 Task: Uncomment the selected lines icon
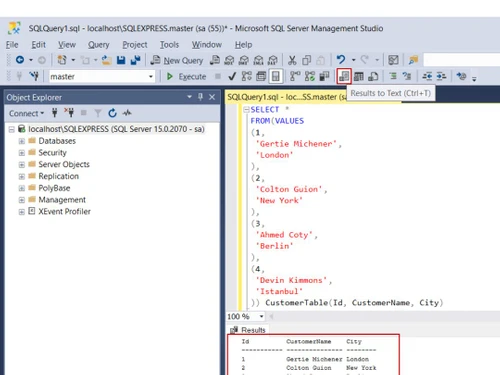(x=407, y=76)
